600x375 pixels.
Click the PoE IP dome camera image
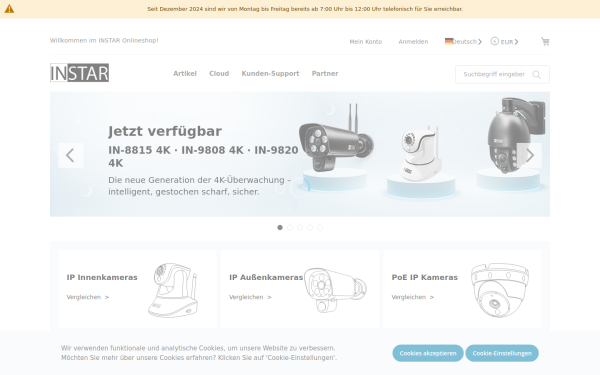pos(500,290)
